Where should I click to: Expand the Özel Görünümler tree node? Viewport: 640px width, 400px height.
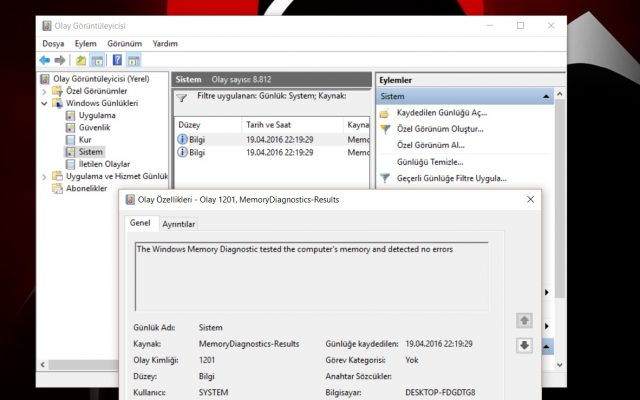[x=44, y=91]
